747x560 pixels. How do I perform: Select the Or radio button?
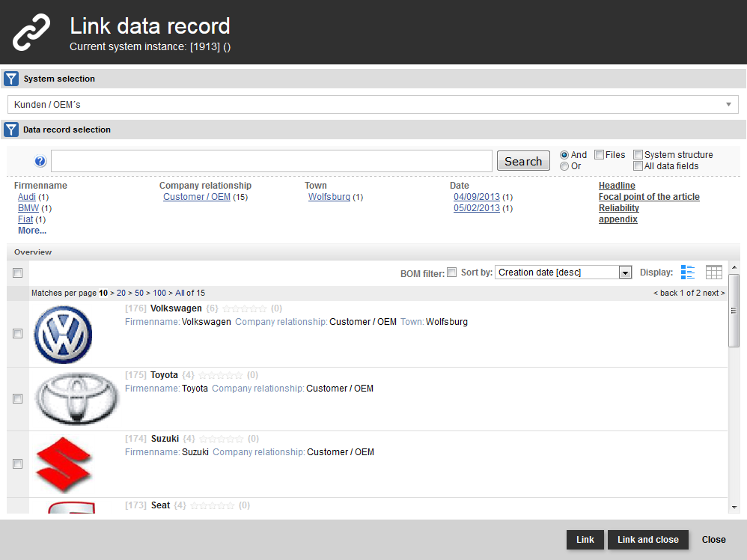coord(564,166)
